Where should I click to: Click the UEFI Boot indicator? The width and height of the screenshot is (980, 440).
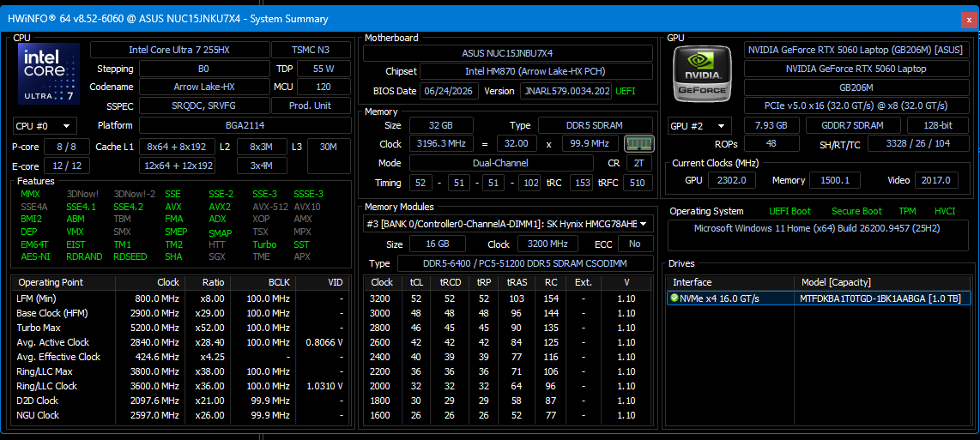(790, 211)
